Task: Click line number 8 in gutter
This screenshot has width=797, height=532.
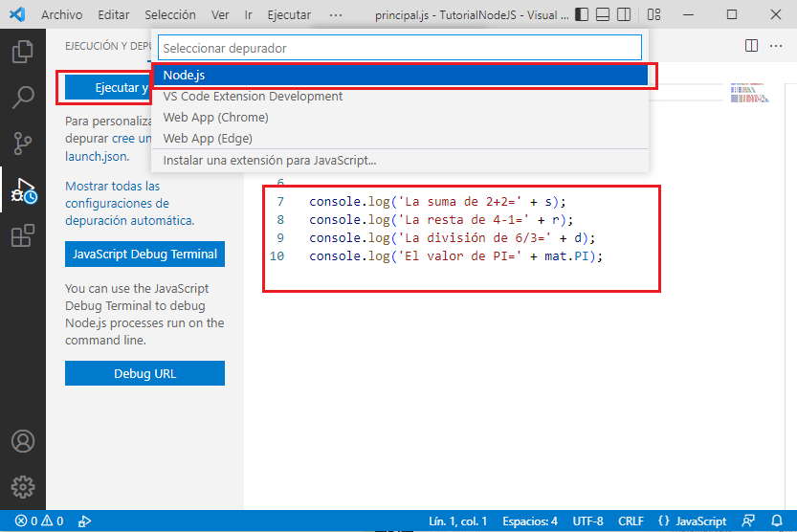Action: tap(280, 220)
